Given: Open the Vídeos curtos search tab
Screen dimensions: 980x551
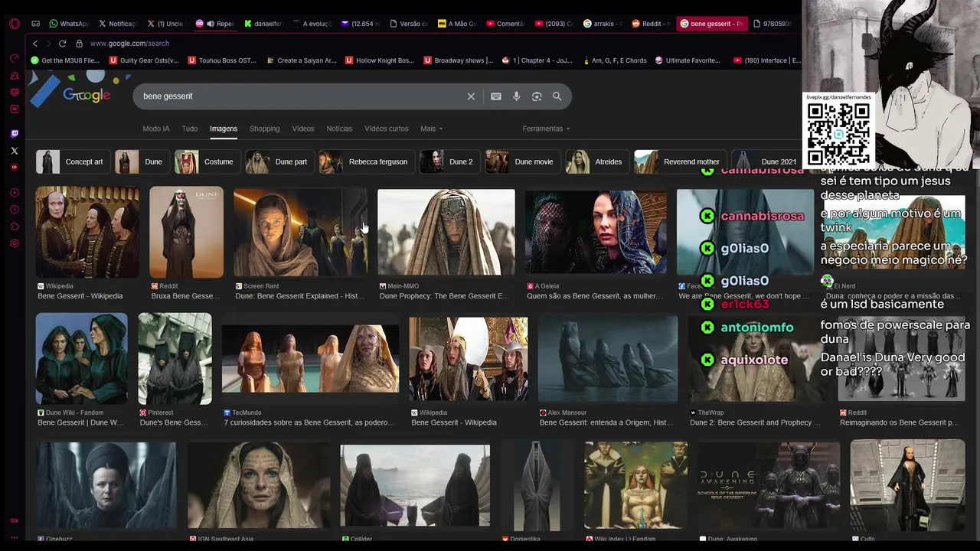Looking at the screenshot, I should click(387, 129).
